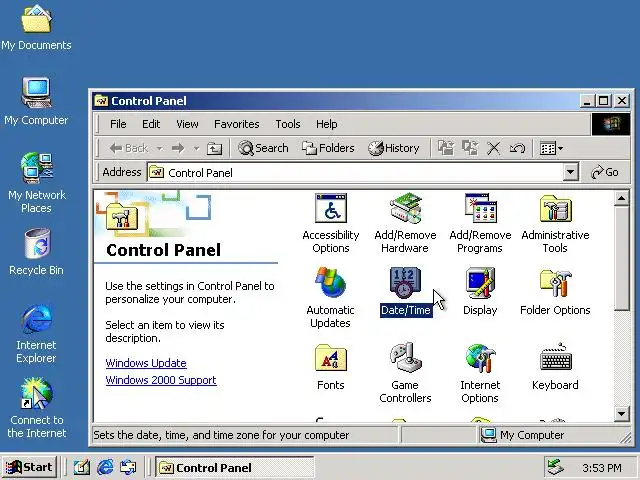Open the File menu
Image resolution: width=640 pixels, height=480 pixels.
(118, 124)
